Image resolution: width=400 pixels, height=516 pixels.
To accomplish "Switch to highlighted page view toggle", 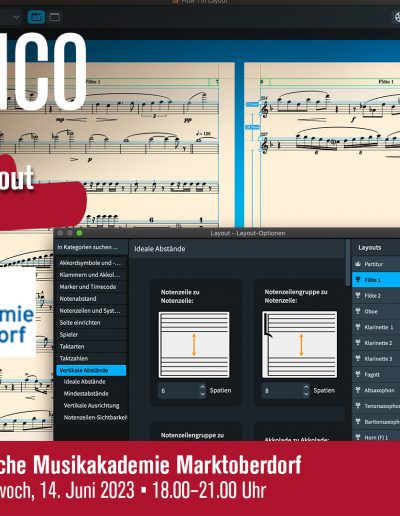I will tap(36, 17).
